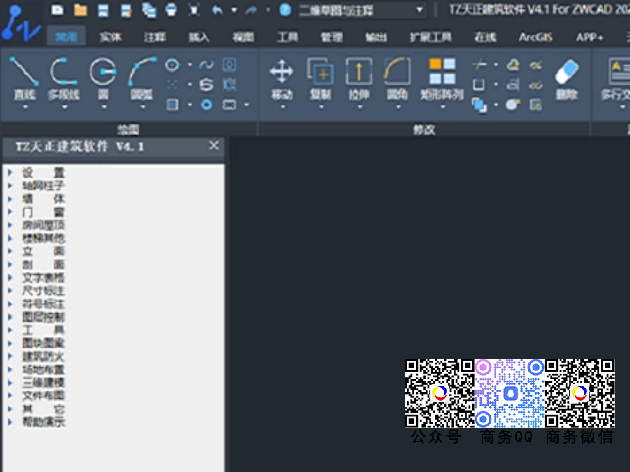Select the multiple points draw tool
The image size is (630, 472).
pyautogui.click(x=172, y=84)
